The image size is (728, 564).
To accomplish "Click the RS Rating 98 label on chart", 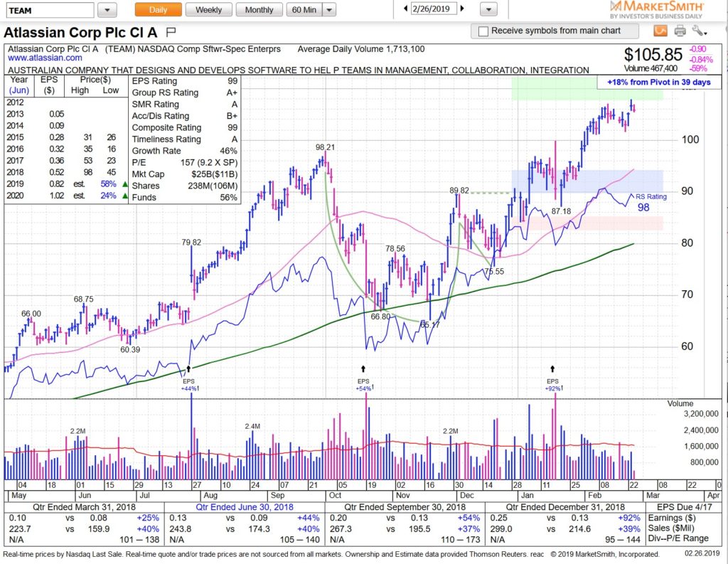I will tap(650, 202).
